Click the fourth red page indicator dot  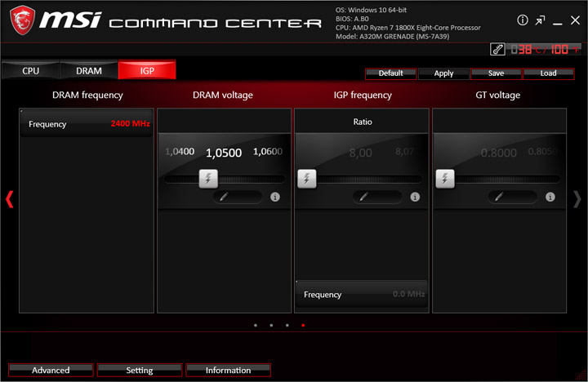pos(303,326)
